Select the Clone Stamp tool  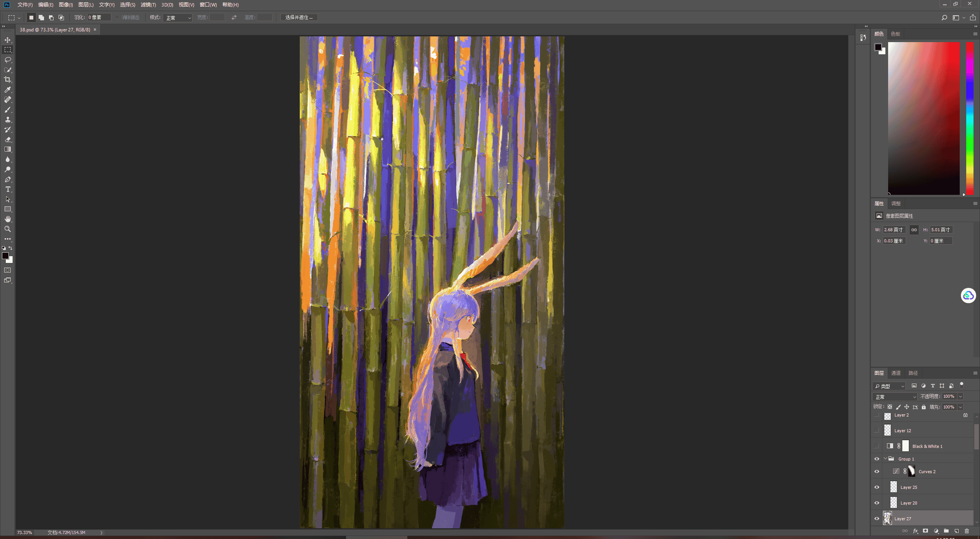click(8, 119)
